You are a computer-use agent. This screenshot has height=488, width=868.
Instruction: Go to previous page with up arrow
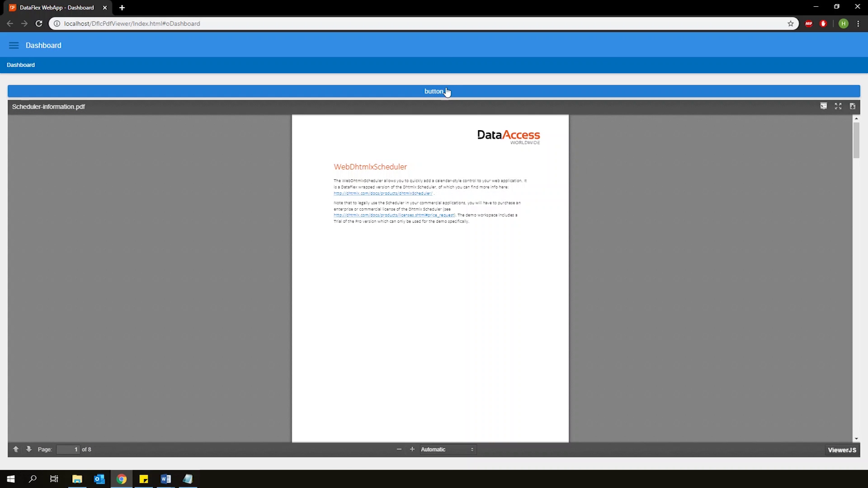[16, 449]
